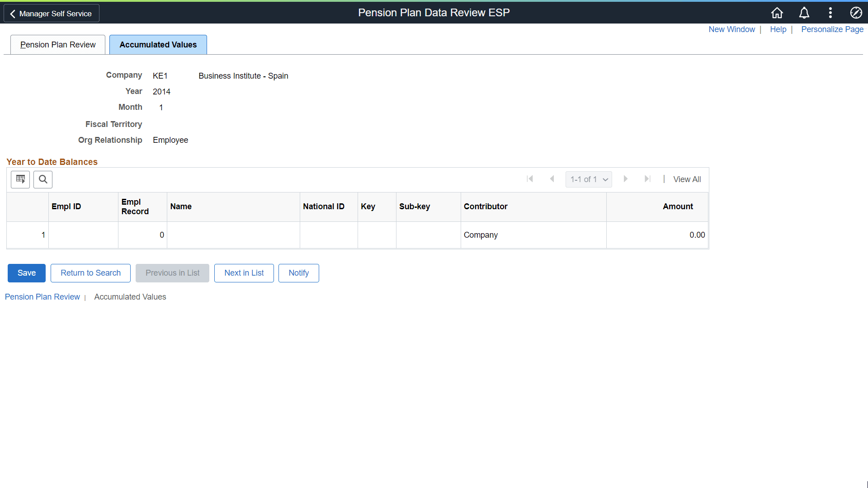Click the previous row arrow icon

(x=552, y=179)
